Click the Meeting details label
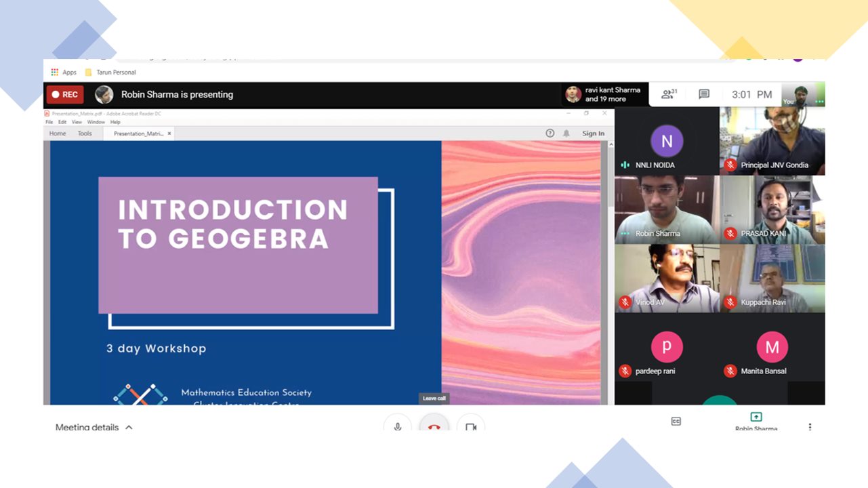The image size is (868, 488). pos(87,428)
